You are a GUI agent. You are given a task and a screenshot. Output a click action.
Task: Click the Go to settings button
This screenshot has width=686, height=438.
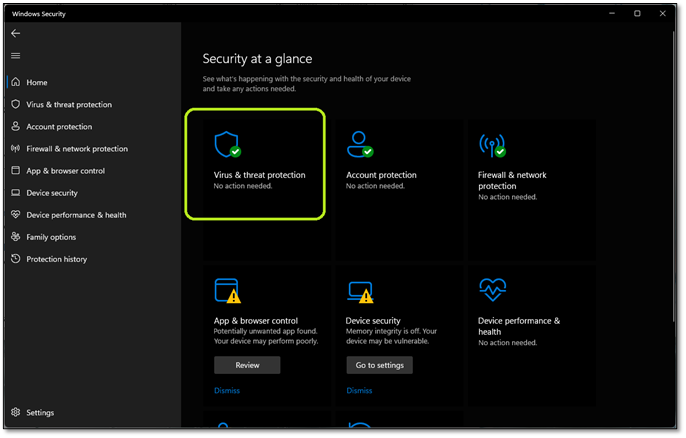[379, 365]
